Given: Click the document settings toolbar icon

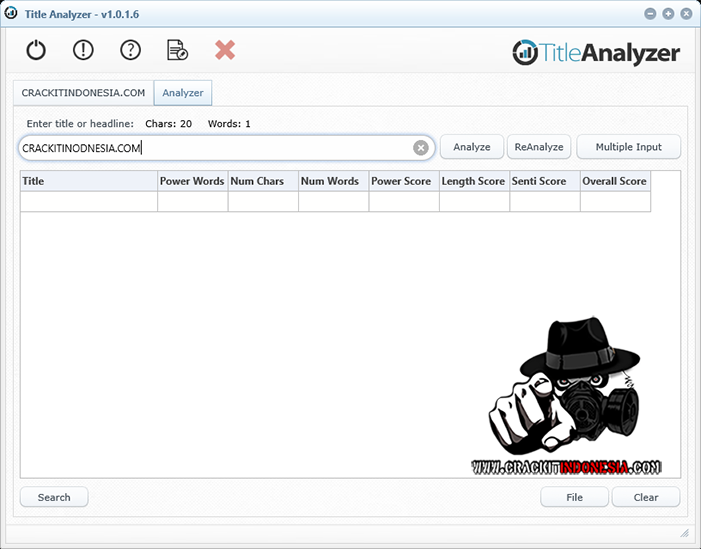Looking at the screenshot, I should (177, 50).
